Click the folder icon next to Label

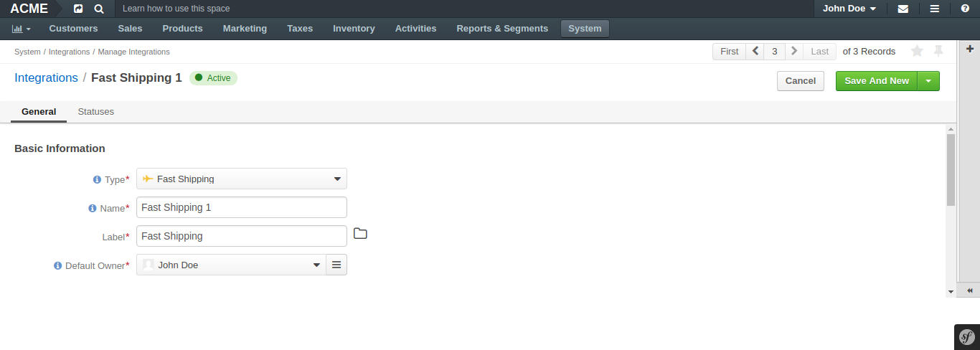point(360,234)
